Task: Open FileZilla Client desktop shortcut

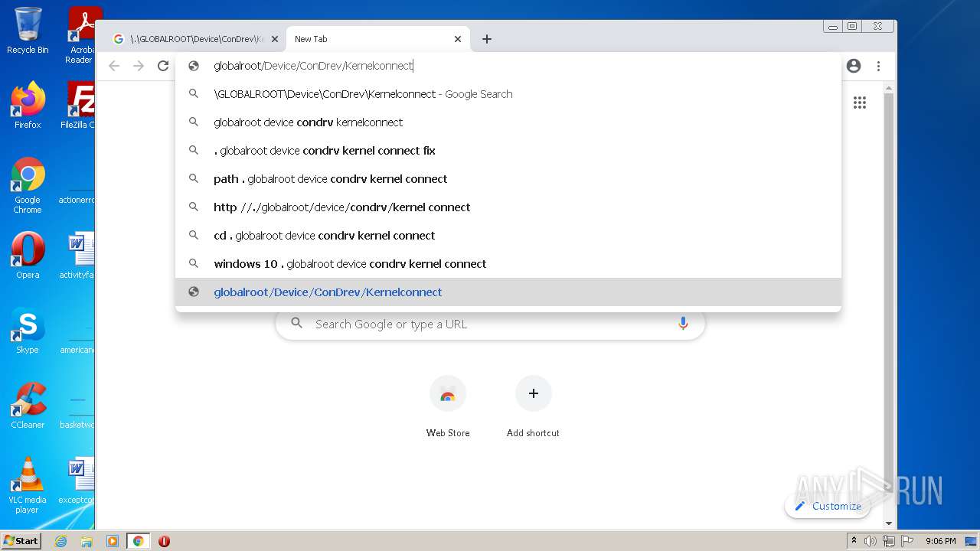Action: point(78,105)
